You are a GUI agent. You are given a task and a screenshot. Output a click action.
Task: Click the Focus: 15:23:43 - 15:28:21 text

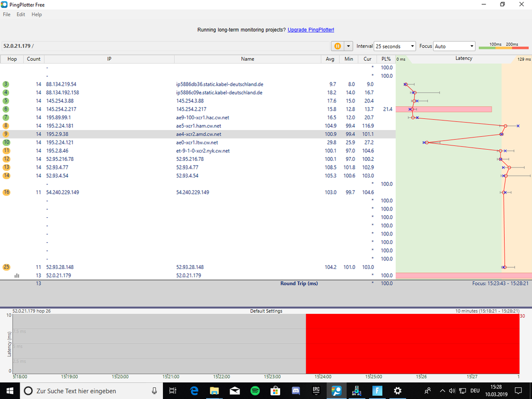click(500, 283)
